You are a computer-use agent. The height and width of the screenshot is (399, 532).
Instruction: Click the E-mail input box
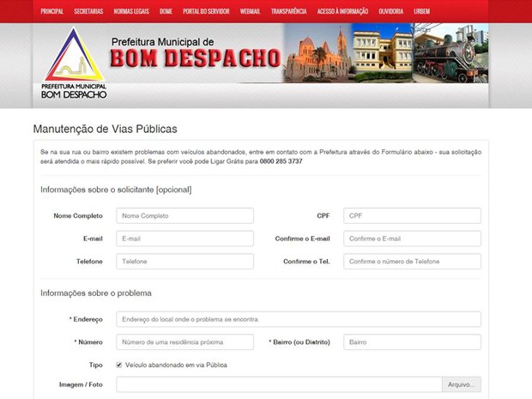point(184,239)
